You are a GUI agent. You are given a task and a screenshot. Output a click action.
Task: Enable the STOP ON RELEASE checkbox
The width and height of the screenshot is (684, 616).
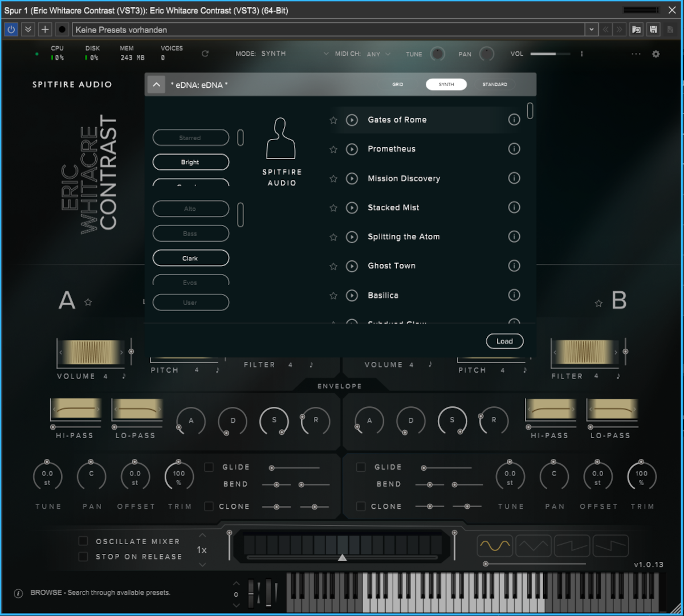pos(83,556)
